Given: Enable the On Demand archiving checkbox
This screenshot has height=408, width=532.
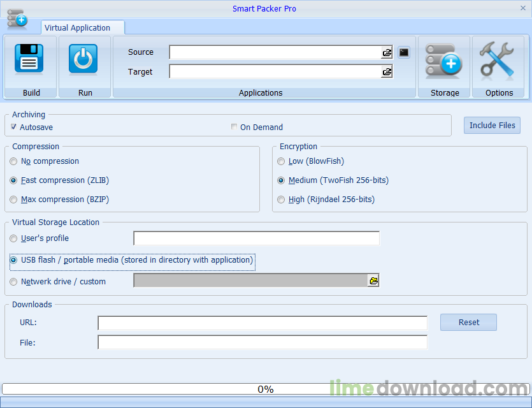Looking at the screenshot, I should pyautogui.click(x=234, y=127).
